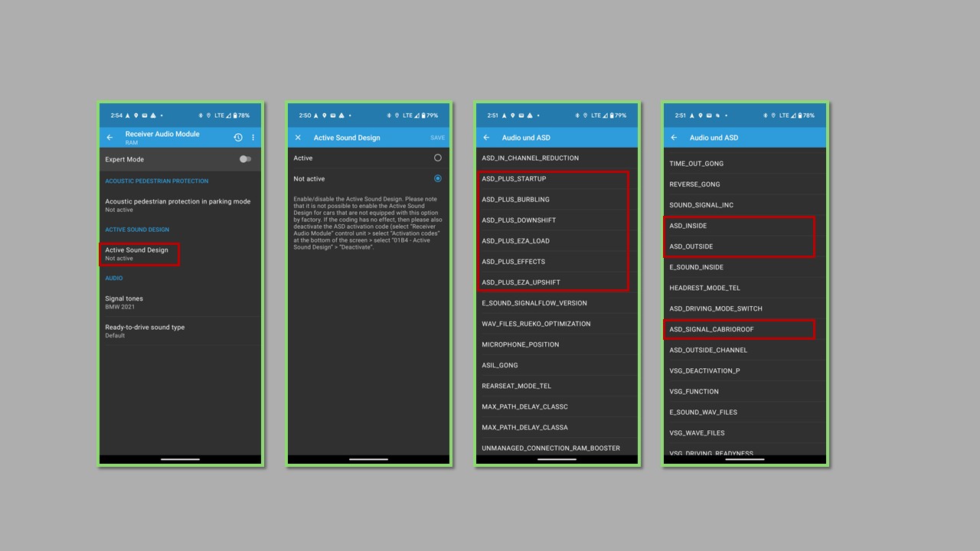This screenshot has width=980, height=551.
Task: Go back from third screen Audio und ASD
Action: 486,138
